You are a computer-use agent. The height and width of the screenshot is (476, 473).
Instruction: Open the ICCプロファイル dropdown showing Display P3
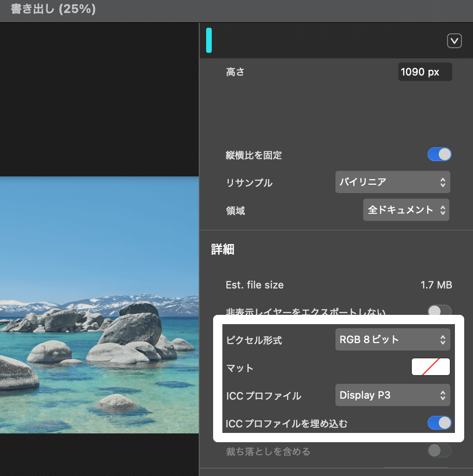[392, 395]
